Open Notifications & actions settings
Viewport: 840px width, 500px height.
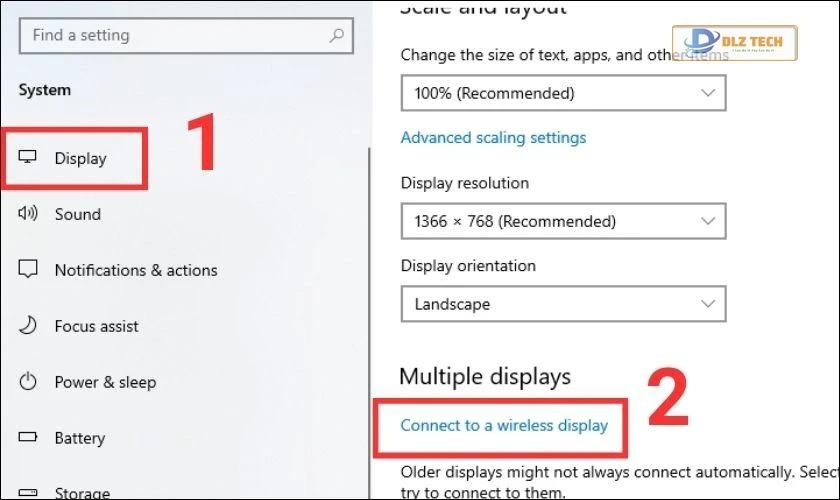point(136,270)
